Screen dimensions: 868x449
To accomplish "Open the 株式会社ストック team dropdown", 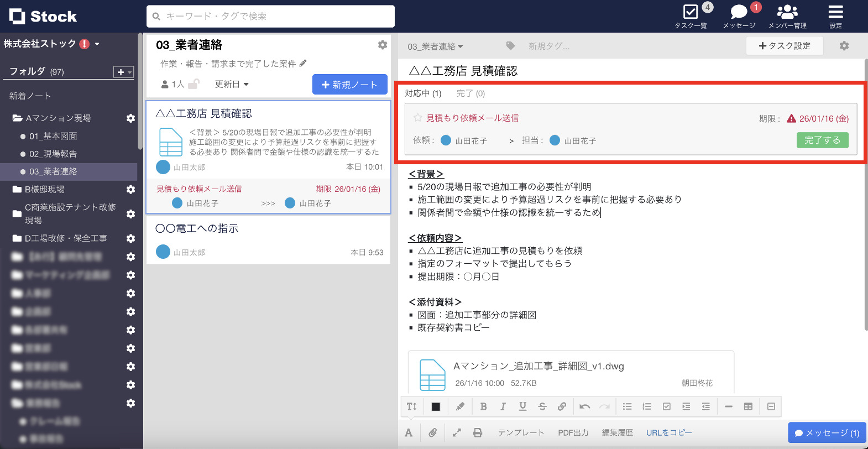I will tap(97, 44).
